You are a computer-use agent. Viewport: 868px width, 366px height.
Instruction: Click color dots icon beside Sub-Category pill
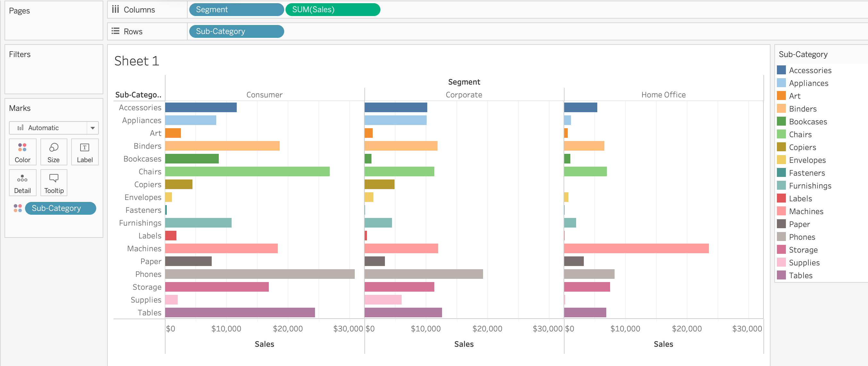(18, 208)
